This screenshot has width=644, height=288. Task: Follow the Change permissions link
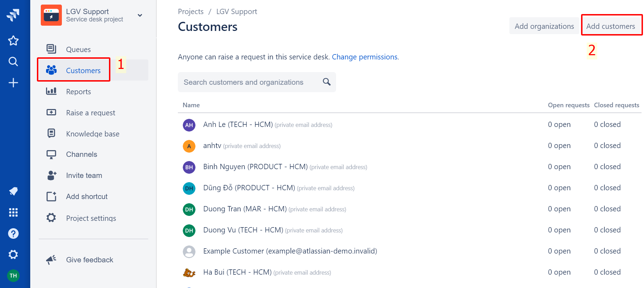(365, 57)
